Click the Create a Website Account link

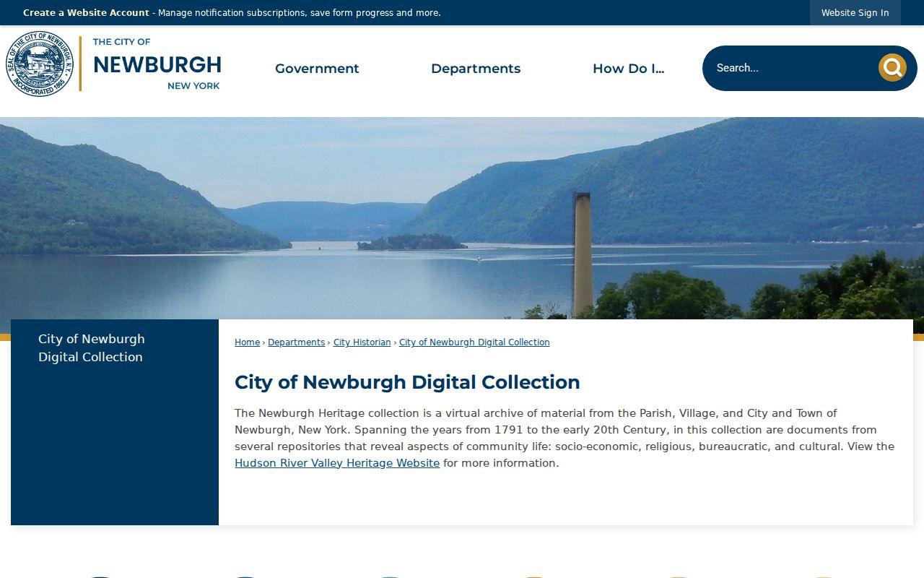pos(86,13)
